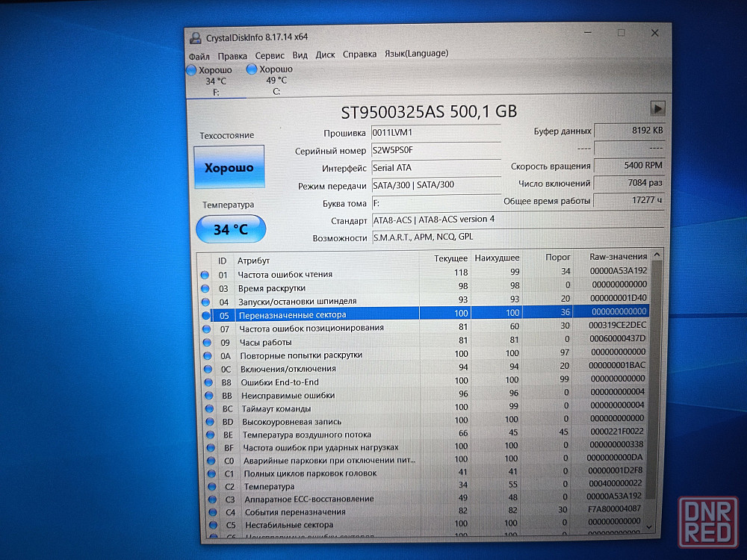Open the Правка menu
The image size is (747, 560).
click(x=232, y=56)
